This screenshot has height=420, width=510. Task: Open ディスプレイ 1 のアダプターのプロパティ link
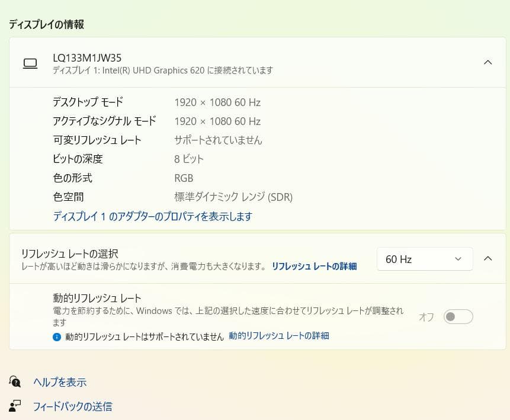(x=153, y=217)
